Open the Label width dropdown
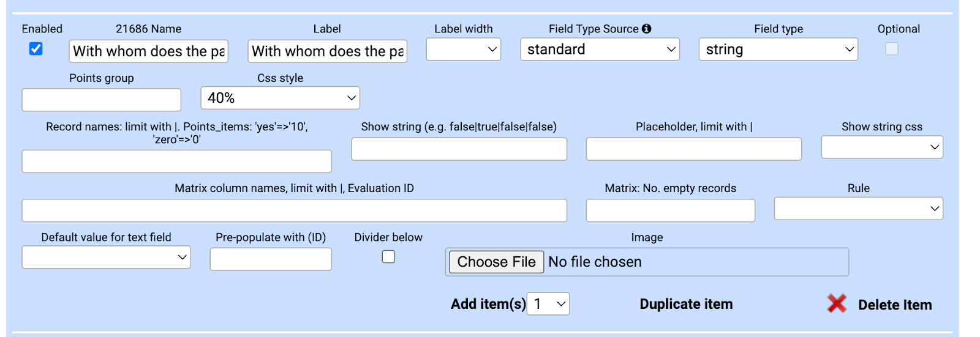Viewport: 980px width, 337px height. click(464, 50)
